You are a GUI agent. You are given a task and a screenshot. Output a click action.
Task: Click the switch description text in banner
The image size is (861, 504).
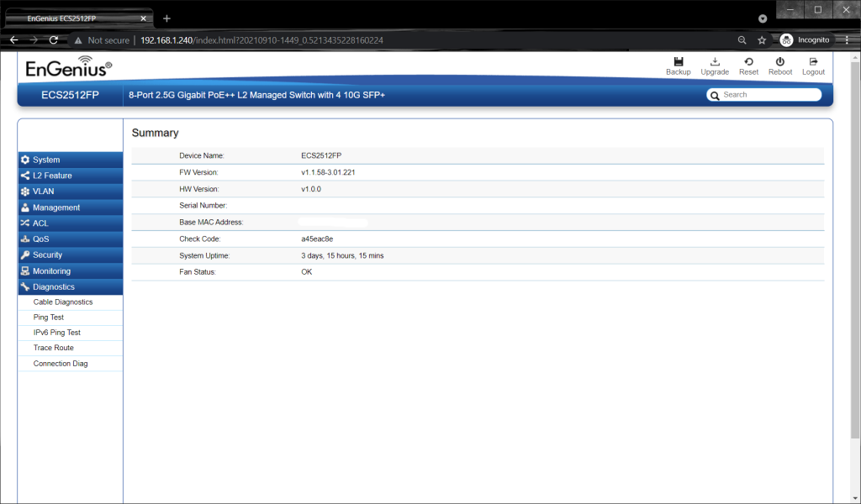point(257,95)
